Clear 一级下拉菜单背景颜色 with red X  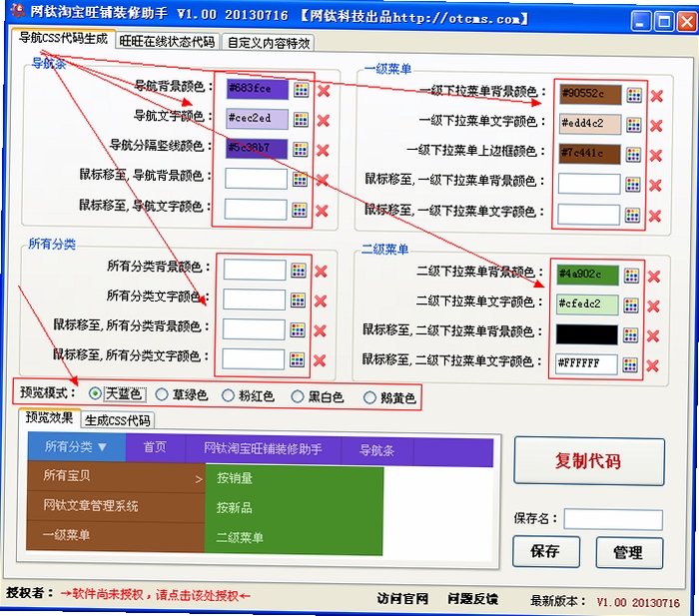click(x=657, y=96)
